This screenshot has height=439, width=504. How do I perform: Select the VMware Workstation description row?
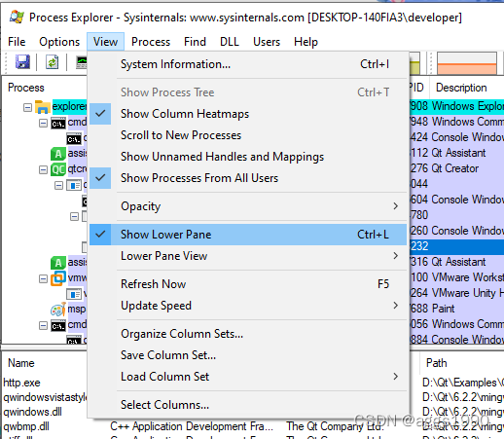point(468,277)
